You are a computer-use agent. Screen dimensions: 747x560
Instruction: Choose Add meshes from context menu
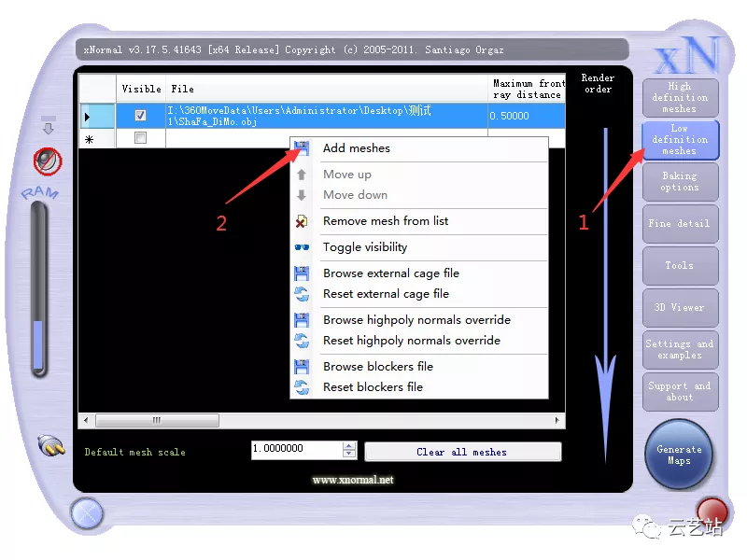(419, 148)
